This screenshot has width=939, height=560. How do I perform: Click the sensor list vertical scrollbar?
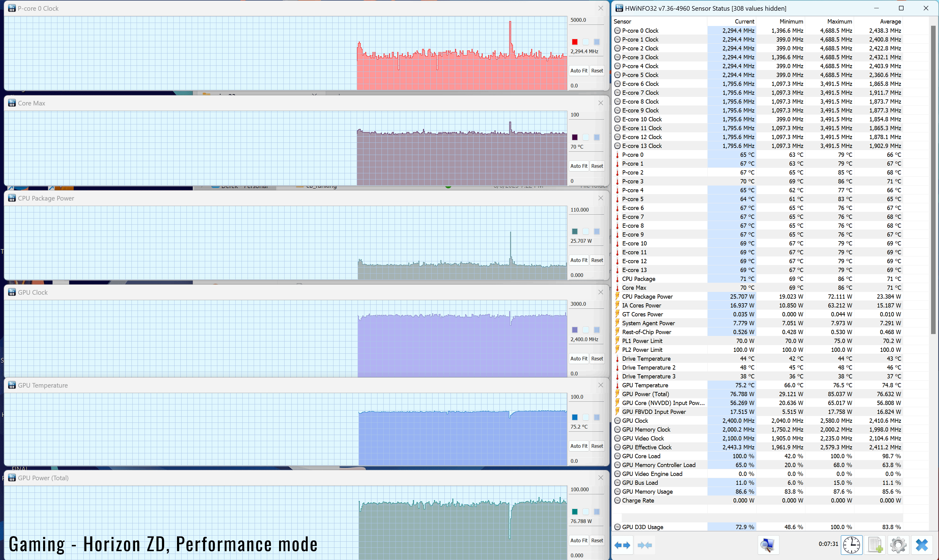click(x=933, y=180)
